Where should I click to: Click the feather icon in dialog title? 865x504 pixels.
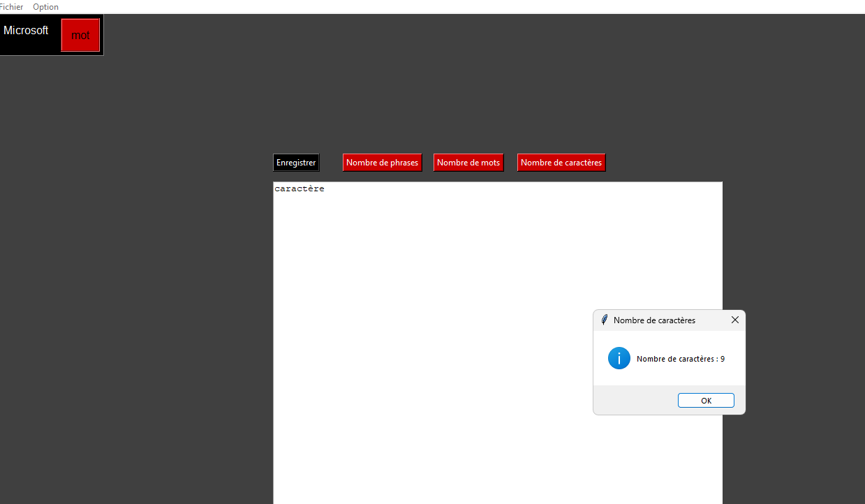coord(605,320)
